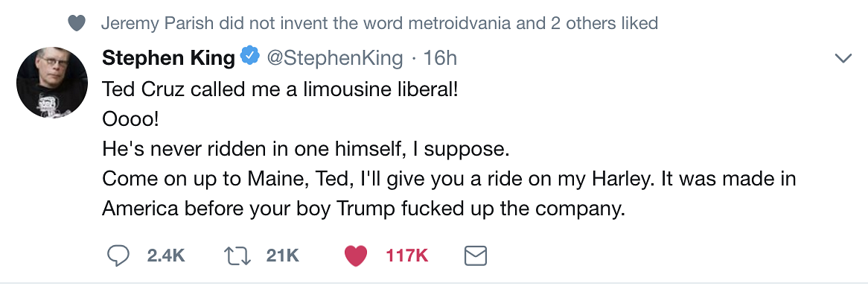Click the 'Oooo!' line of the tweet

pyautogui.click(x=130, y=119)
